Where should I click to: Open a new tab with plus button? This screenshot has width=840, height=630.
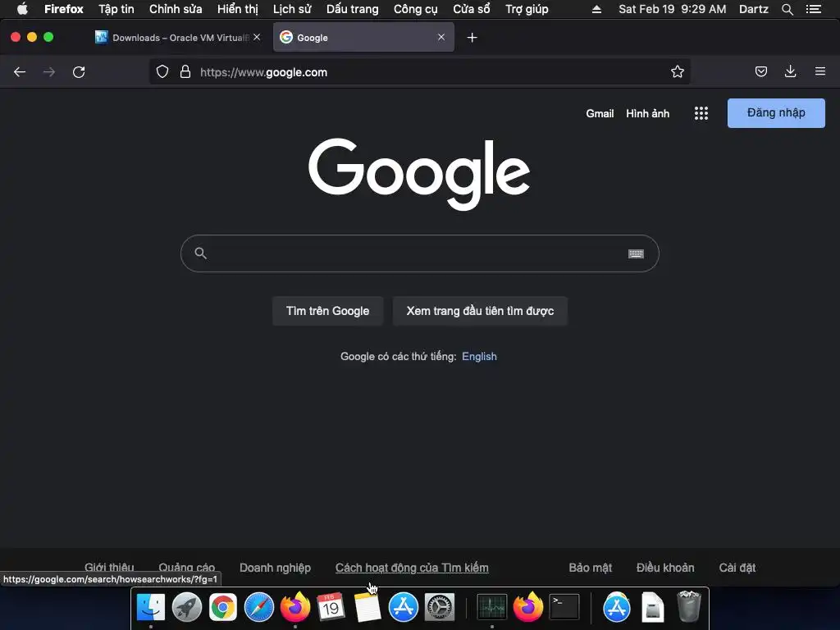tap(472, 38)
